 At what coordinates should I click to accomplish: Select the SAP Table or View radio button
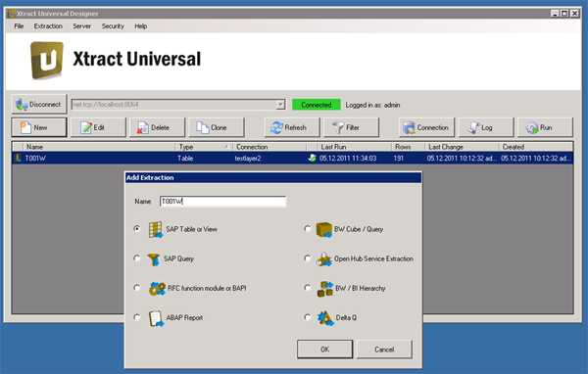pyautogui.click(x=137, y=228)
